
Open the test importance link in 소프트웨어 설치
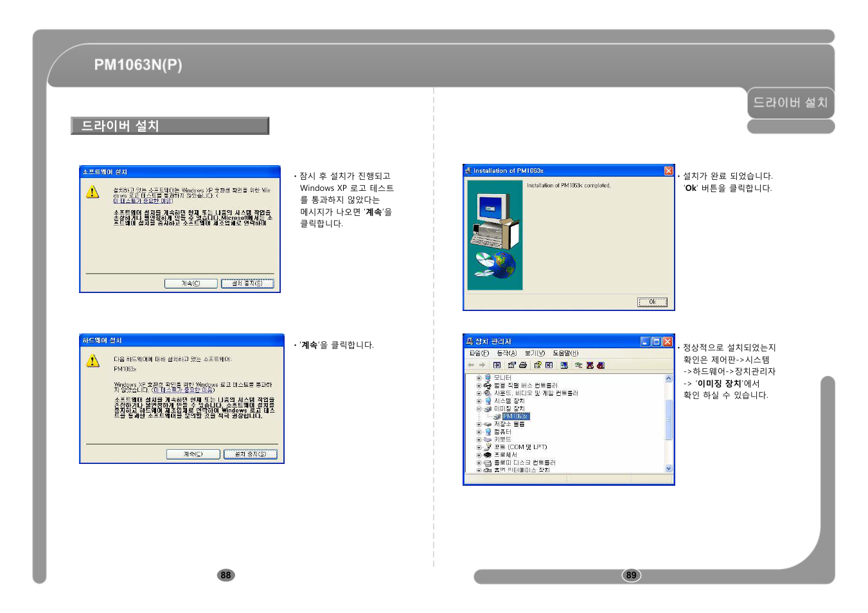[143, 200]
